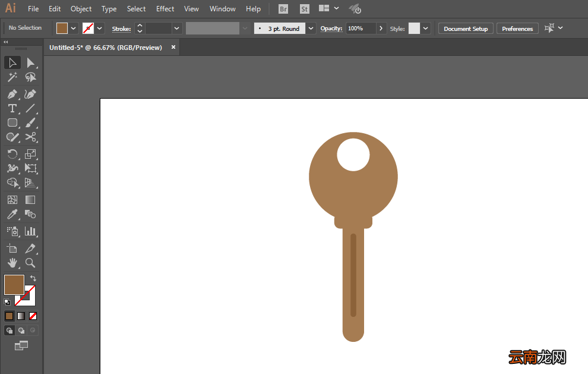Select the Gradient tool

point(30,200)
